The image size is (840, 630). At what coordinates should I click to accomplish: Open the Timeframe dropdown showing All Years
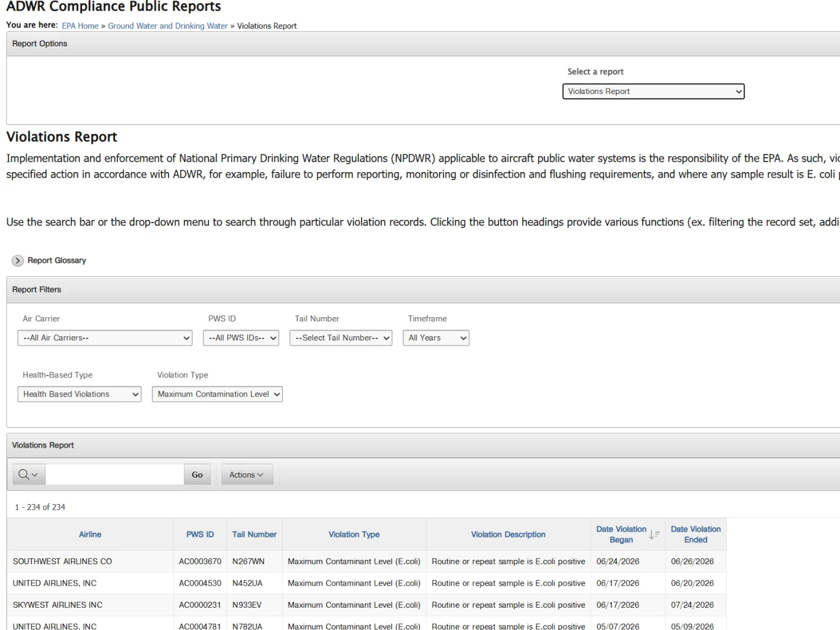pos(436,338)
